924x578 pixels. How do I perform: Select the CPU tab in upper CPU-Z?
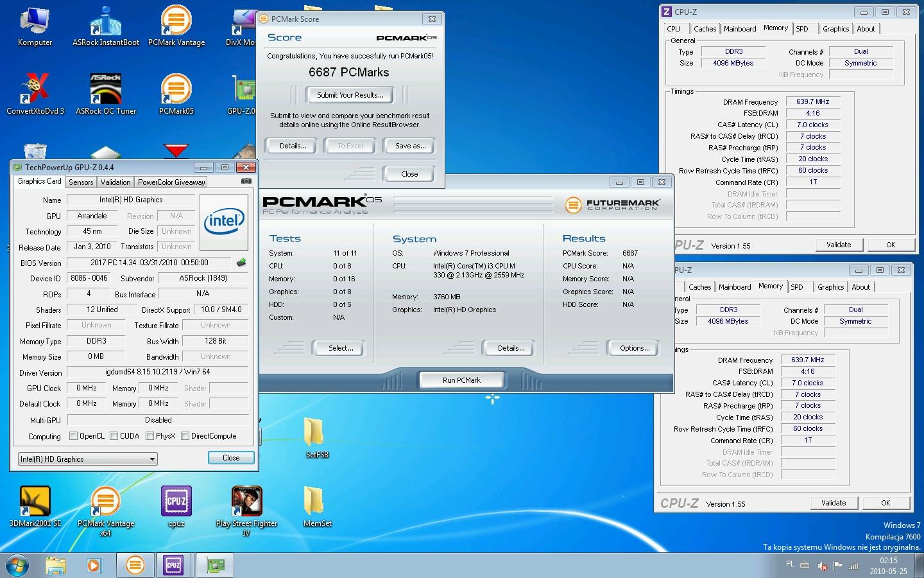(673, 29)
